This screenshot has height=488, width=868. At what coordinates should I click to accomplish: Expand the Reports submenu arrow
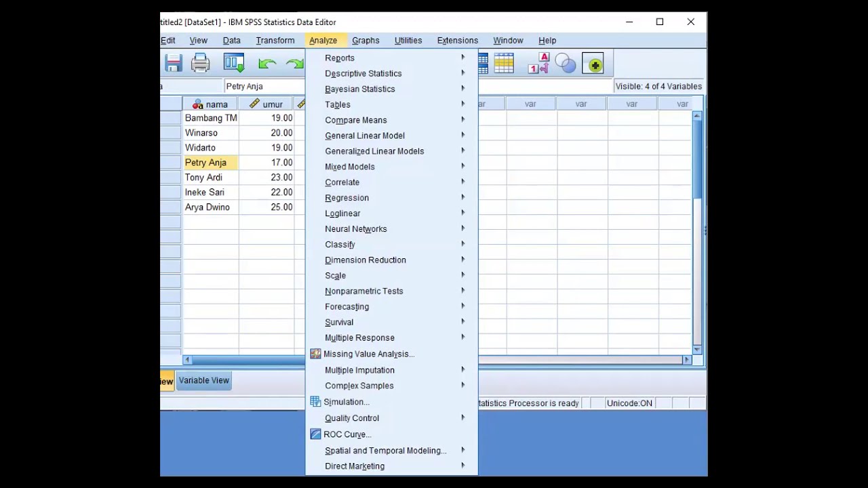click(463, 58)
